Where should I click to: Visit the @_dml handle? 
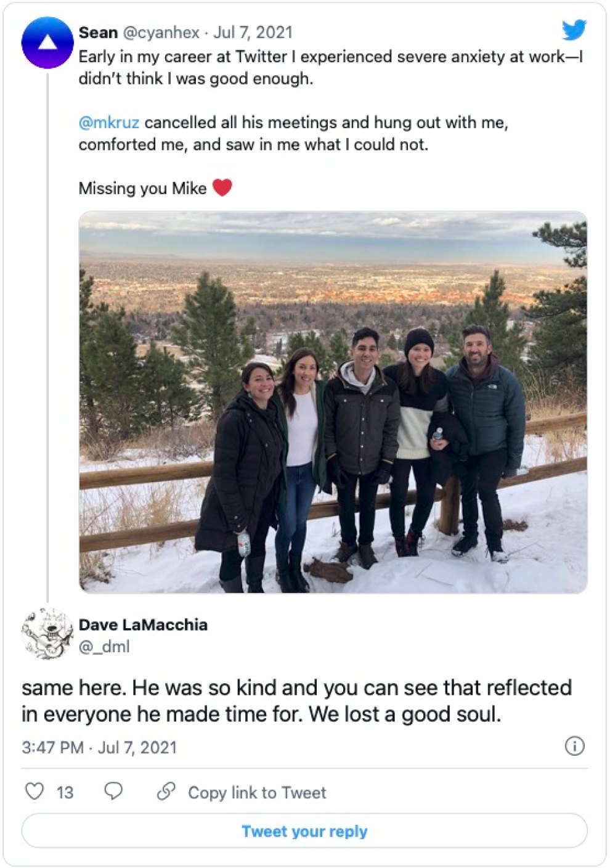tap(104, 647)
